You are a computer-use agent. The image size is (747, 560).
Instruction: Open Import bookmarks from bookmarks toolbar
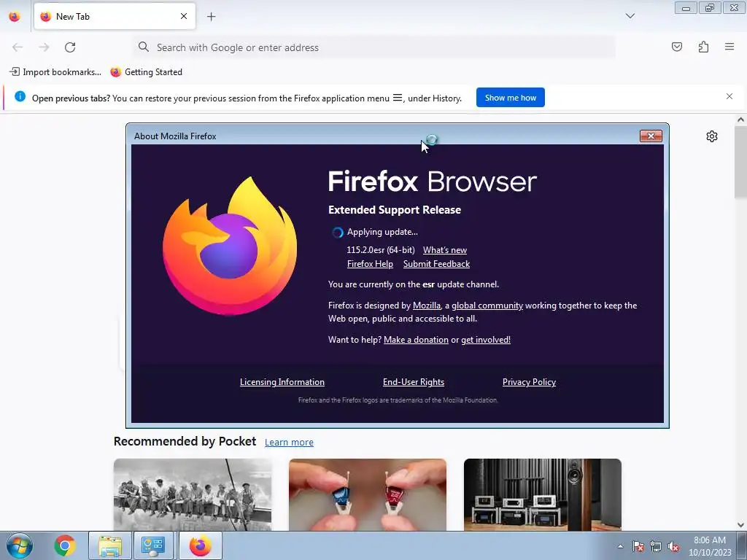[x=55, y=72]
